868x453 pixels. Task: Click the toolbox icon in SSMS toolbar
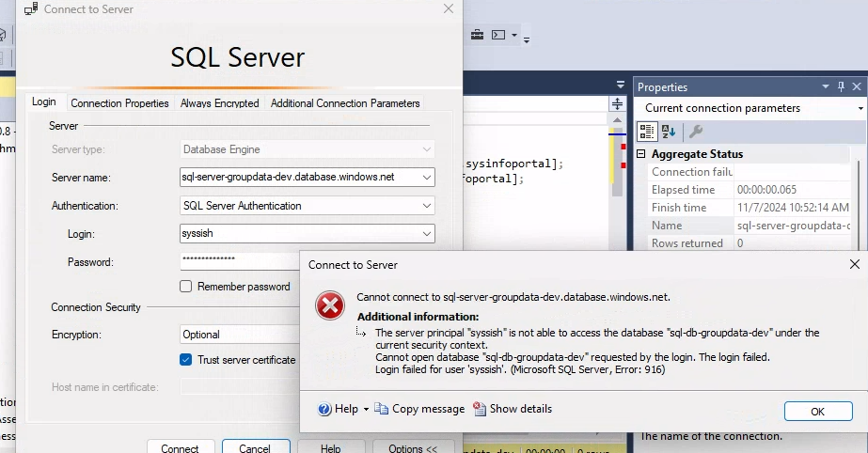(477, 35)
